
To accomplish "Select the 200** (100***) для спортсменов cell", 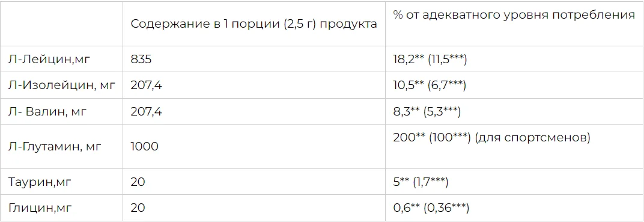I will coord(491,138).
